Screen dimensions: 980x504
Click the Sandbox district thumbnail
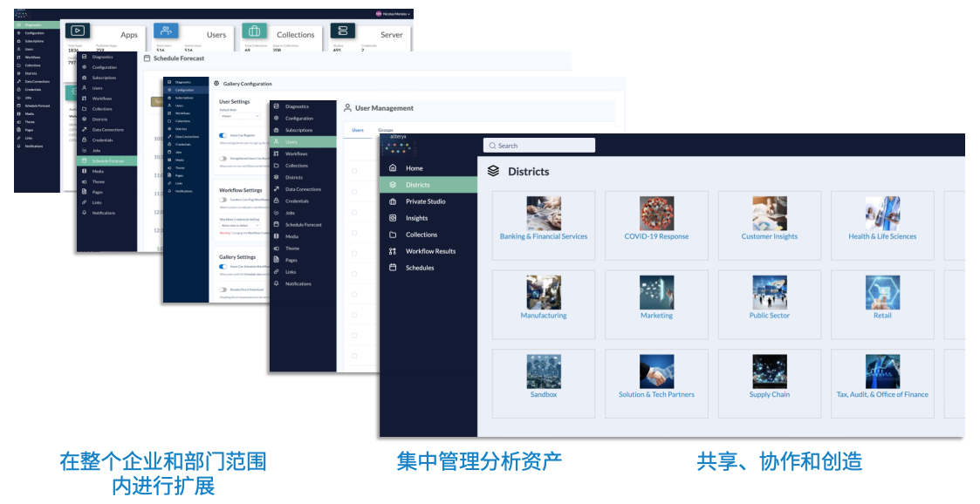pos(544,371)
